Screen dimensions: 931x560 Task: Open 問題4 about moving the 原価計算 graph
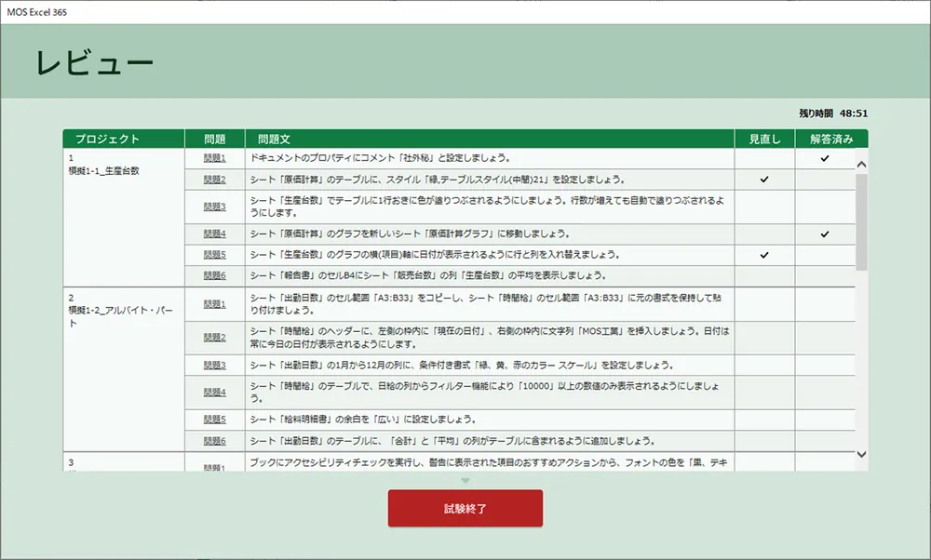point(216,233)
